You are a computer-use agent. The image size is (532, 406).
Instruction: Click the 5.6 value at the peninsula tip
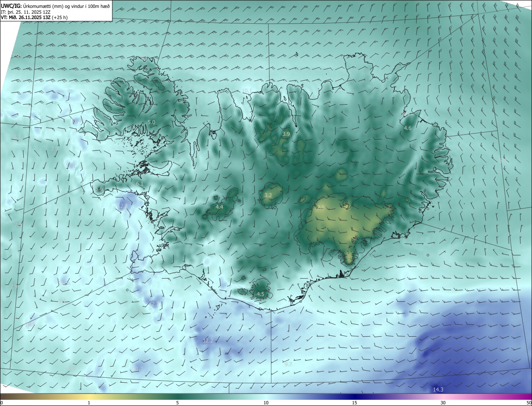tap(99, 189)
